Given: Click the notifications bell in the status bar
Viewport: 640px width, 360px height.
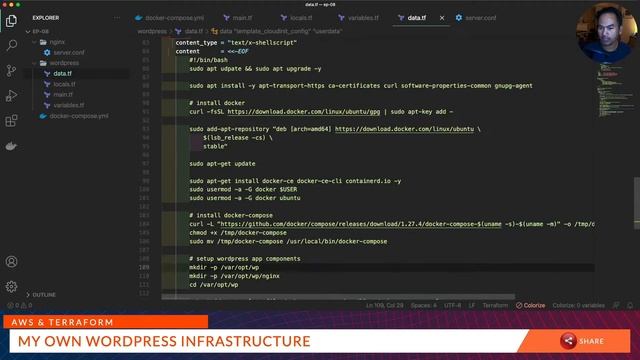Looking at the screenshot, I should [630, 305].
